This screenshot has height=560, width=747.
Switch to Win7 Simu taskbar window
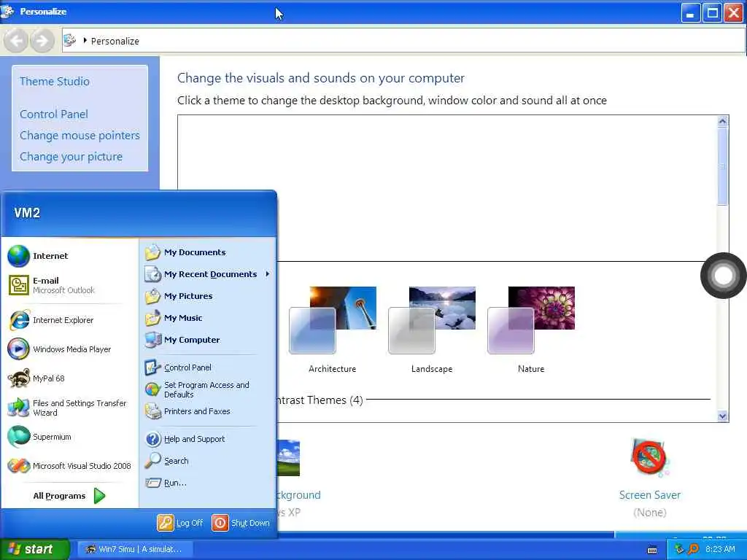click(x=134, y=549)
